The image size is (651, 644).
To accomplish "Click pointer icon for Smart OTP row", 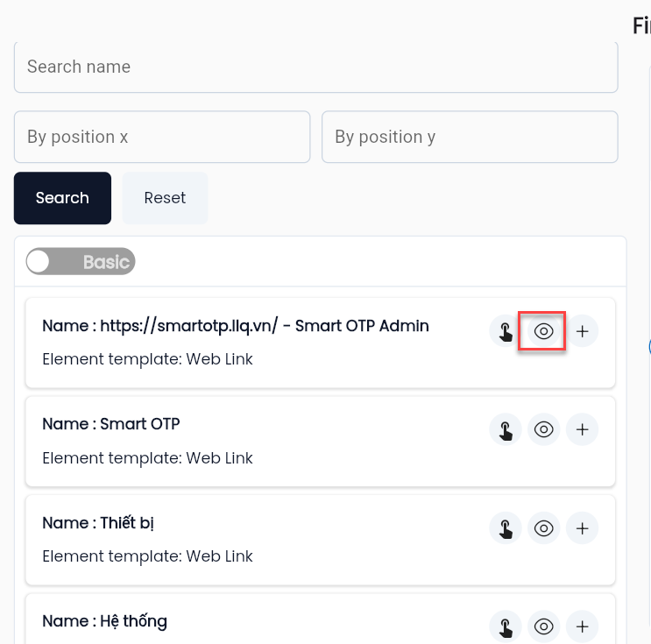I will [x=506, y=429].
